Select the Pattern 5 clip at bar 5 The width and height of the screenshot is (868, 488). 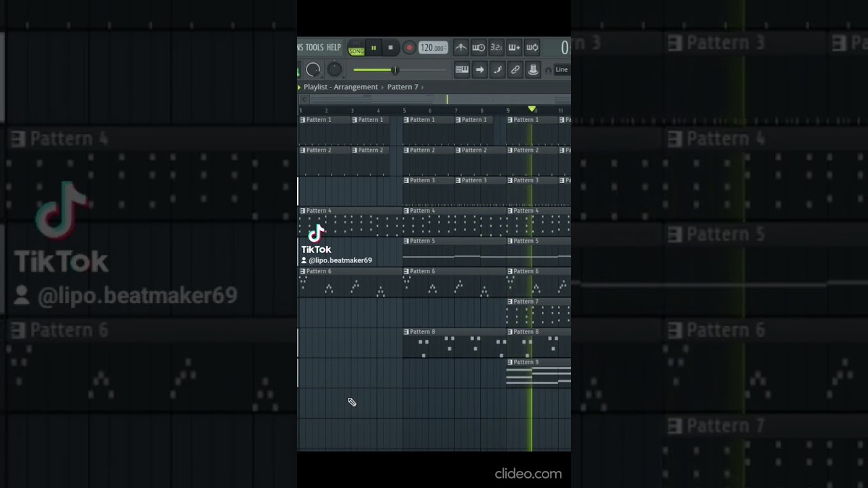click(x=454, y=252)
